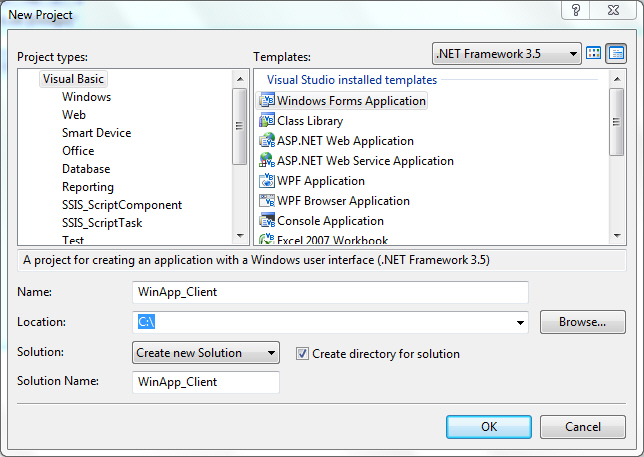This screenshot has height=457, width=644.
Task: Click Project types scrollbar thumb
Action: pyautogui.click(x=240, y=126)
